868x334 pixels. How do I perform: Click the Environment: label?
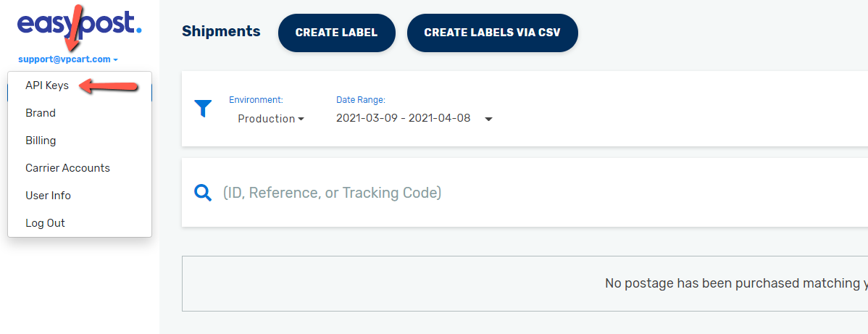click(x=256, y=100)
